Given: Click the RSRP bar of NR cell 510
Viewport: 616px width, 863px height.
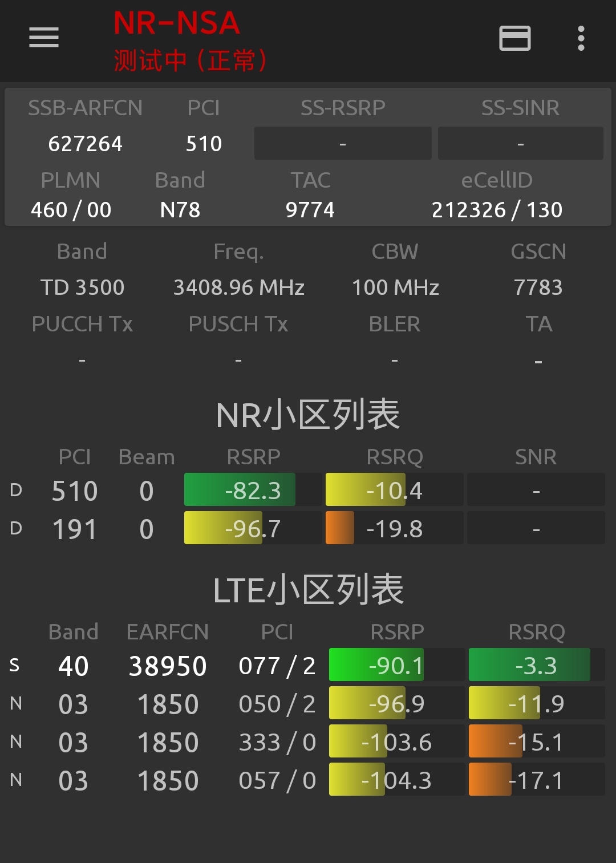Looking at the screenshot, I should click(239, 489).
